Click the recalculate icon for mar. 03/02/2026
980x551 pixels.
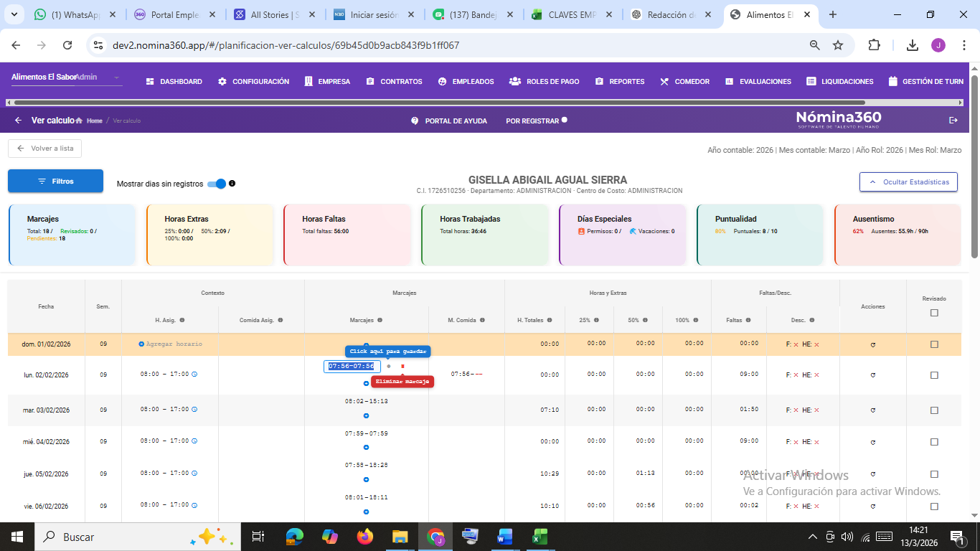[x=873, y=410]
